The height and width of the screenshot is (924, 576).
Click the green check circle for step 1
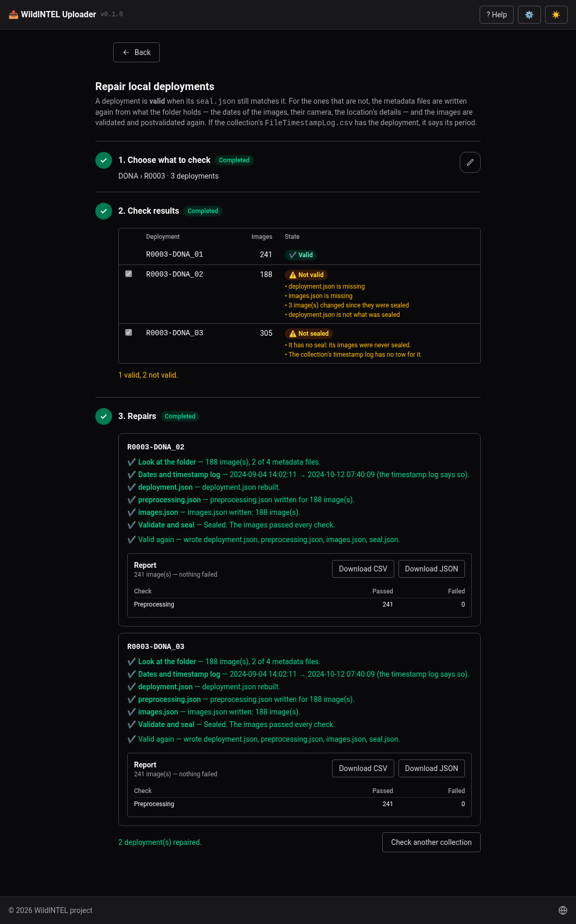click(x=104, y=160)
